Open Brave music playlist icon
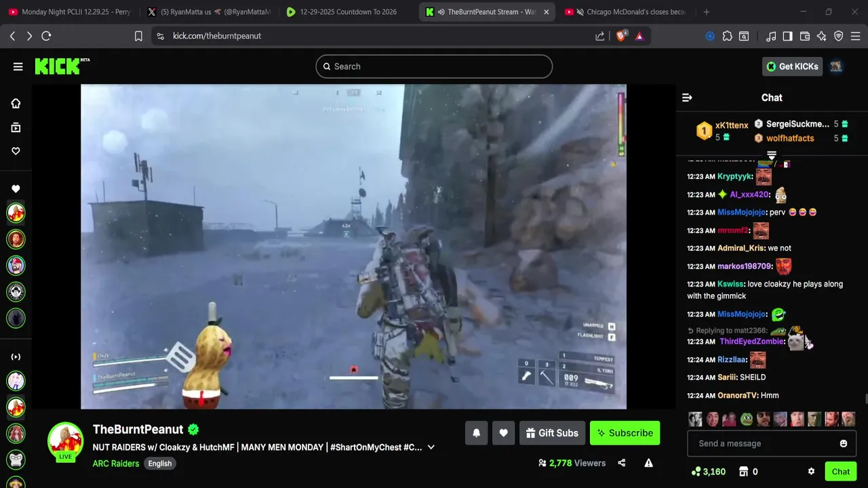 tap(771, 36)
